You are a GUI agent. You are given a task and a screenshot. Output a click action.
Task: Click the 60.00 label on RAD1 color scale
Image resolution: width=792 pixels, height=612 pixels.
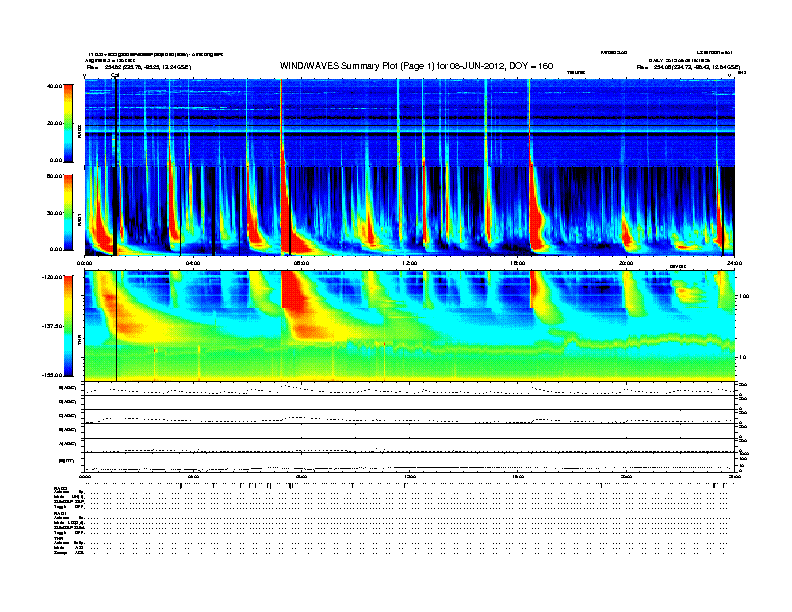click(54, 176)
